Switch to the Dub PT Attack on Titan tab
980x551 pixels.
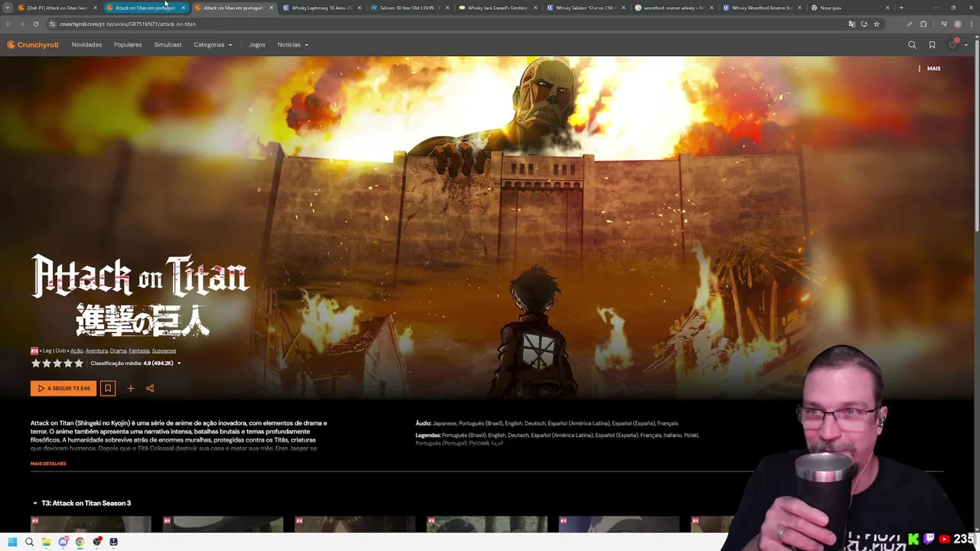click(57, 8)
